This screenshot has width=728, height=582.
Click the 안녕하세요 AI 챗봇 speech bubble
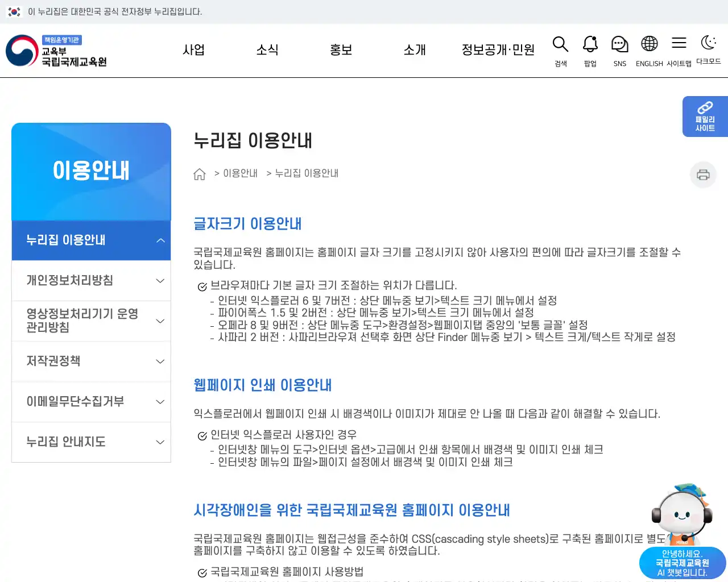point(682,563)
